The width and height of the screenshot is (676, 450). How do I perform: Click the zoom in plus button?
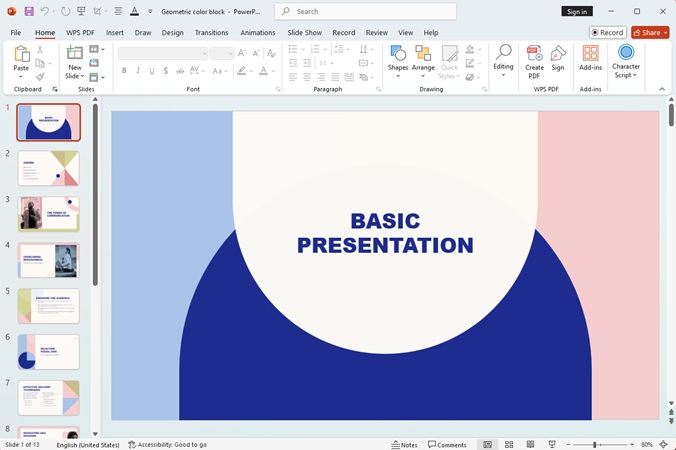tap(632, 444)
